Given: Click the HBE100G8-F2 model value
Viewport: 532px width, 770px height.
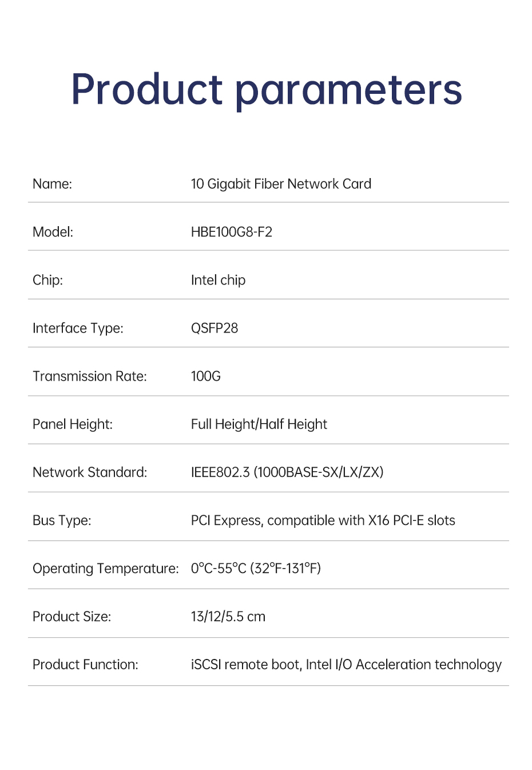Looking at the screenshot, I should click(x=232, y=232).
